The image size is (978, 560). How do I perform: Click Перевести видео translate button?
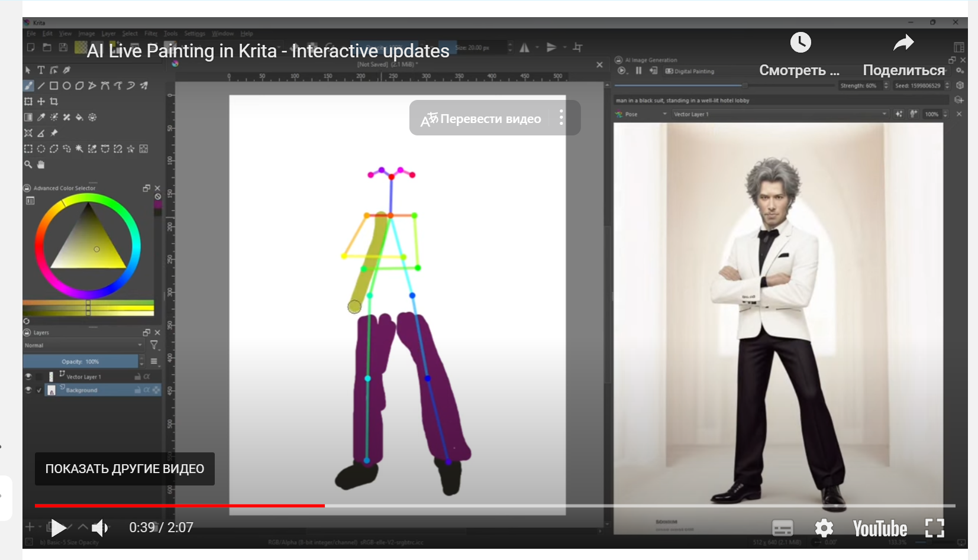coord(481,118)
